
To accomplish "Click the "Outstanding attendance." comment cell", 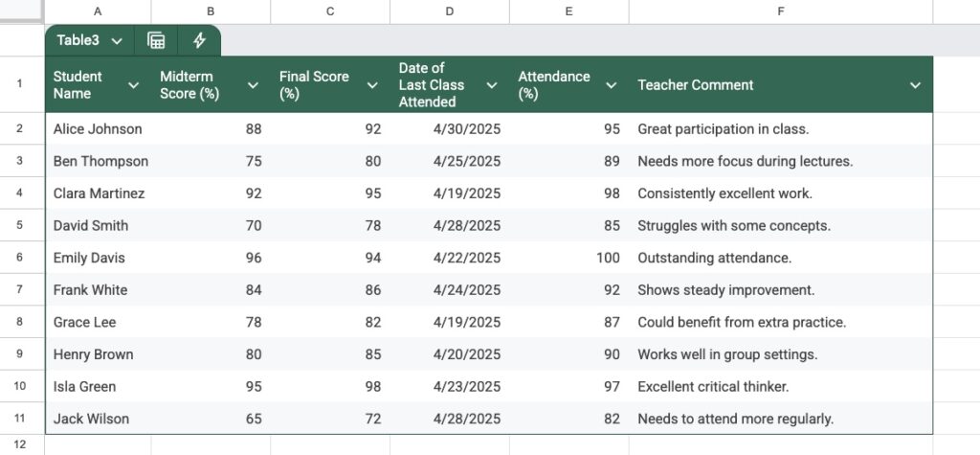I will pos(714,258).
